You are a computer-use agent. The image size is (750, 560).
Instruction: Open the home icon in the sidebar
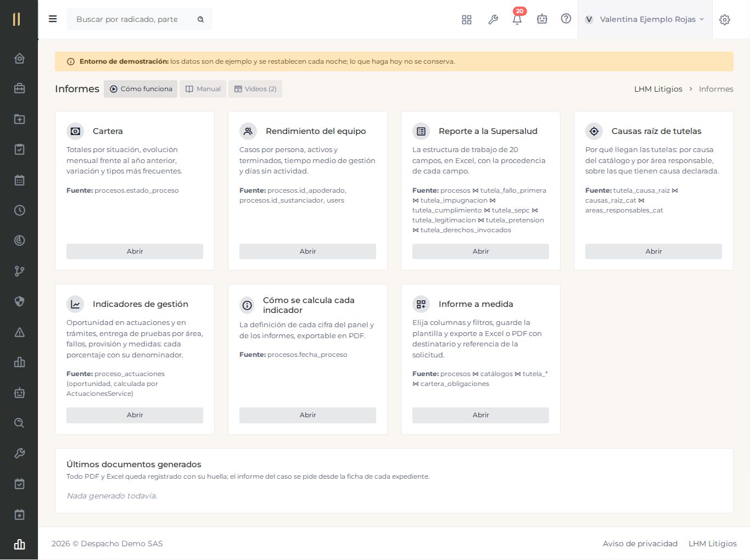[x=19, y=58]
